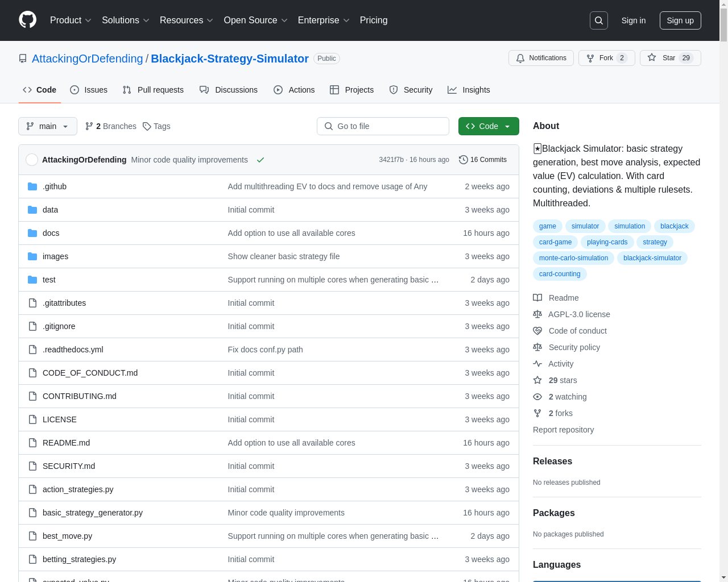This screenshot has height=582, width=728.
Task: Click the Go to file search field
Action: click(x=383, y=126)
